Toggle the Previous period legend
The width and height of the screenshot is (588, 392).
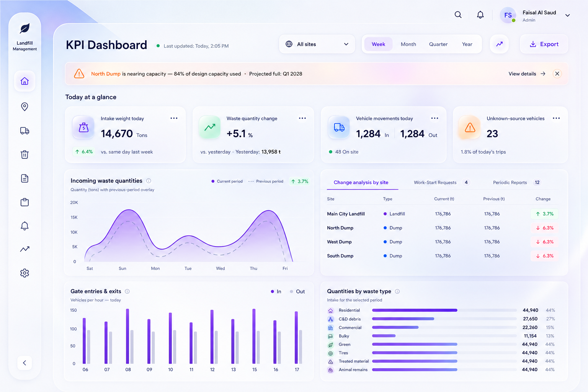(x=266, y=181)
